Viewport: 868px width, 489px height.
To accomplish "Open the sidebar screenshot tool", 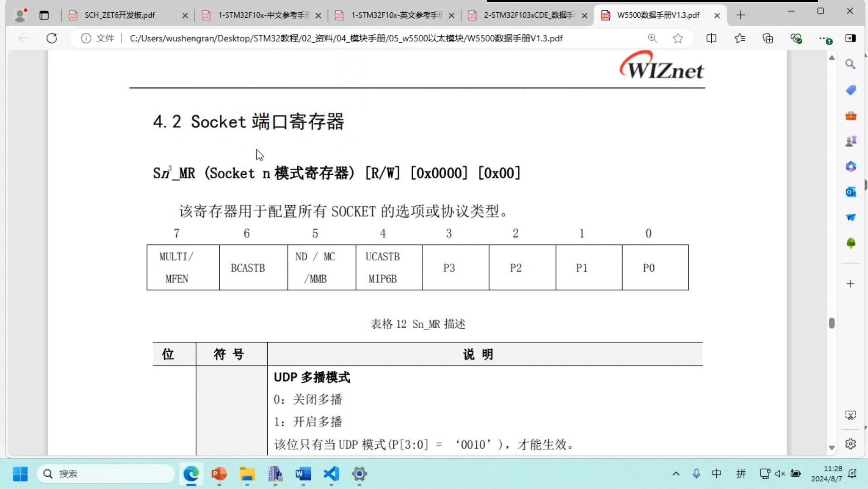I will coord(850,415).
